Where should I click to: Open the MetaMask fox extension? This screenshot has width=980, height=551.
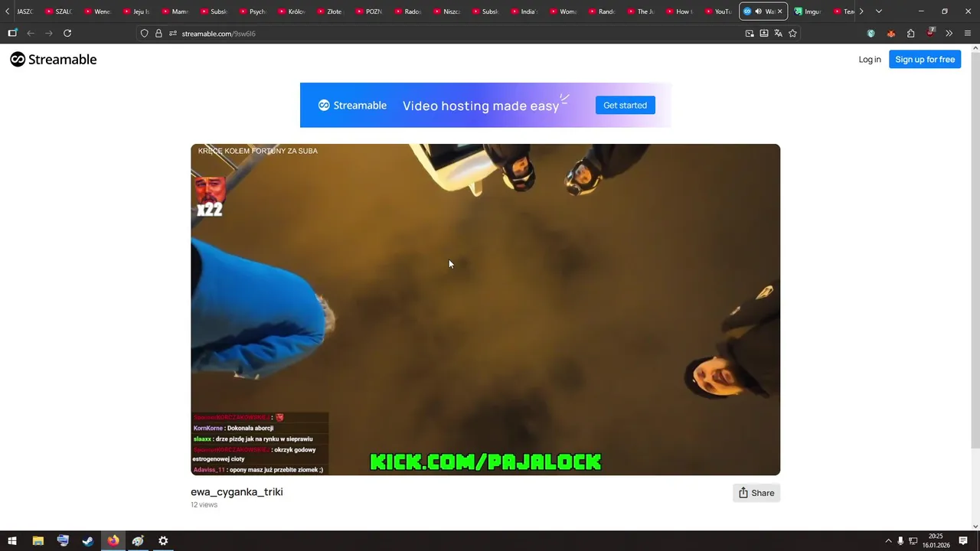coord(890,34)
